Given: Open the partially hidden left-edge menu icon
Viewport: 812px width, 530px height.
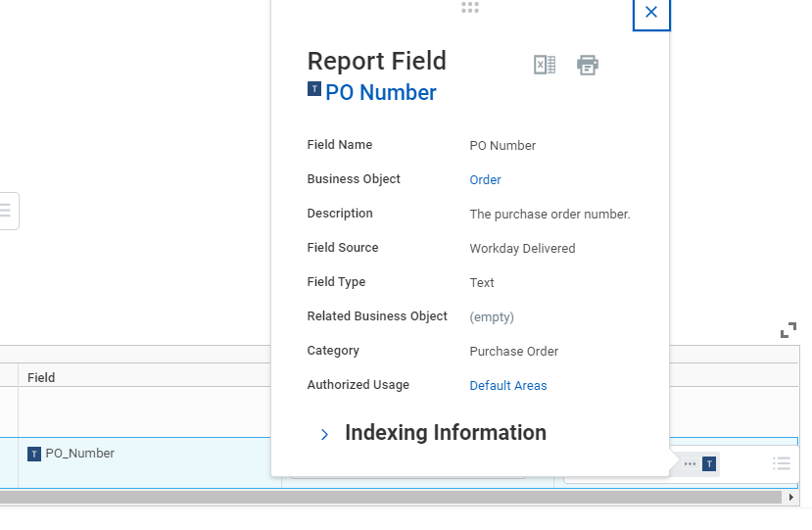Looking at the screenshot, I should 5,211.
